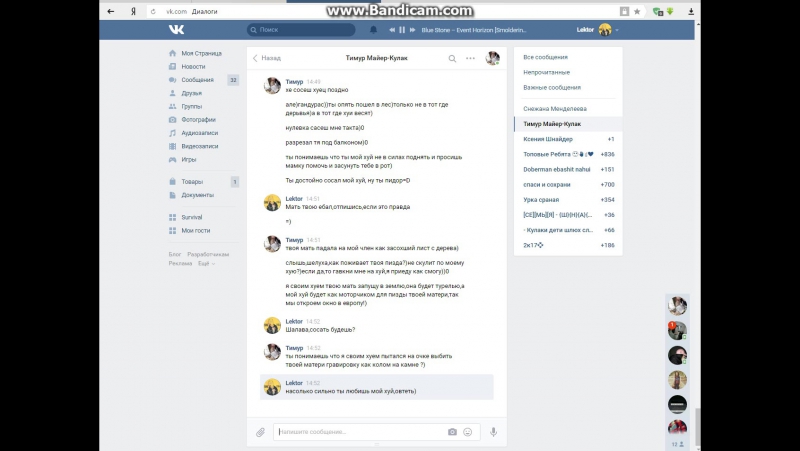800x451 pixels.
Task: Click the green shield extension icon
Action: point(658,11)
